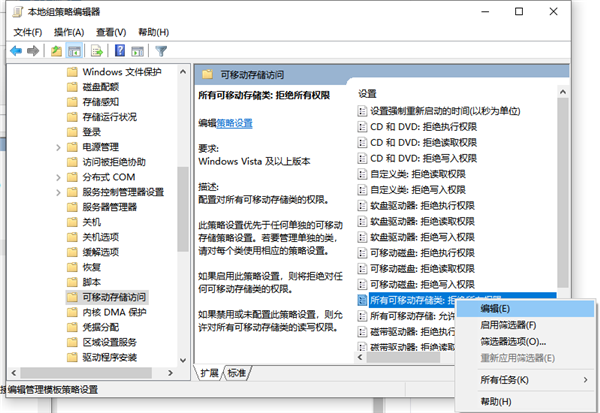Image resolution: width=600 pixels, height=413 pixels.
Task: Expand the 电源管理 tree node
Action: [58, 147]
